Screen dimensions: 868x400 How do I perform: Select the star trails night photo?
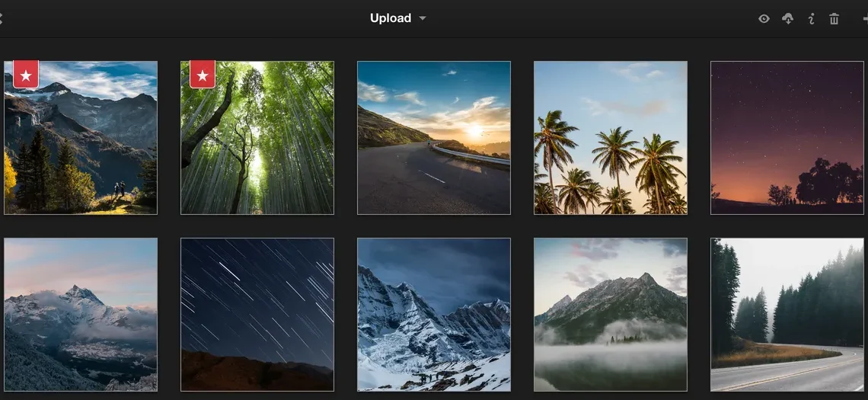point(257,315)
